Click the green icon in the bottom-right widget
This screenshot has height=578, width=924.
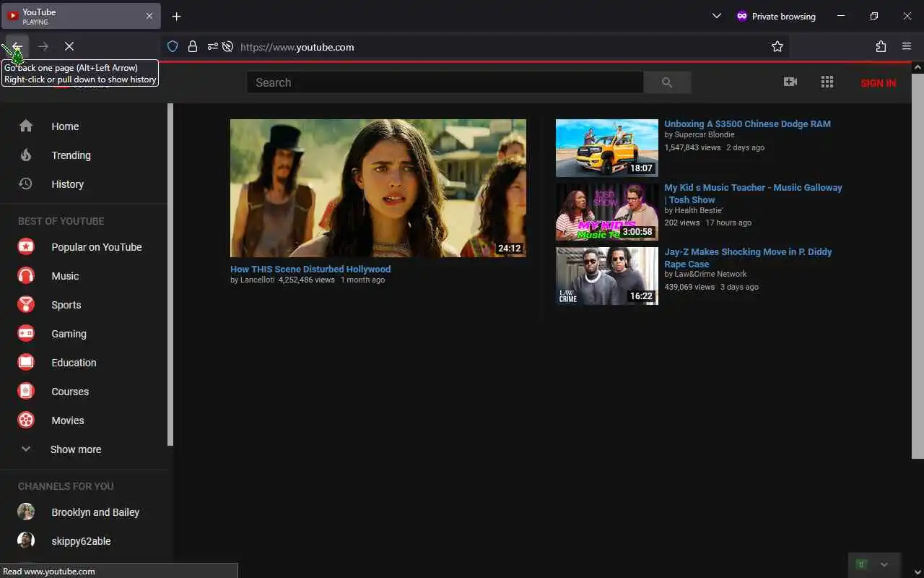860,564
